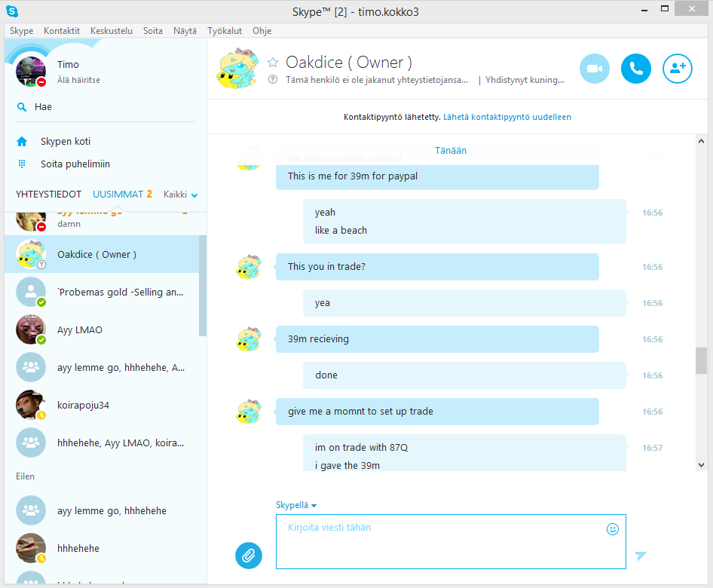
Task: Click Oakdice avatar beside '39m recieving'
Action: point(249,338)
